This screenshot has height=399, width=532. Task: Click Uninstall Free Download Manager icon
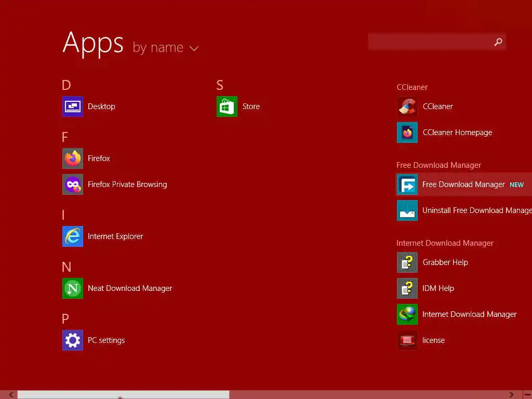point(407,210)
